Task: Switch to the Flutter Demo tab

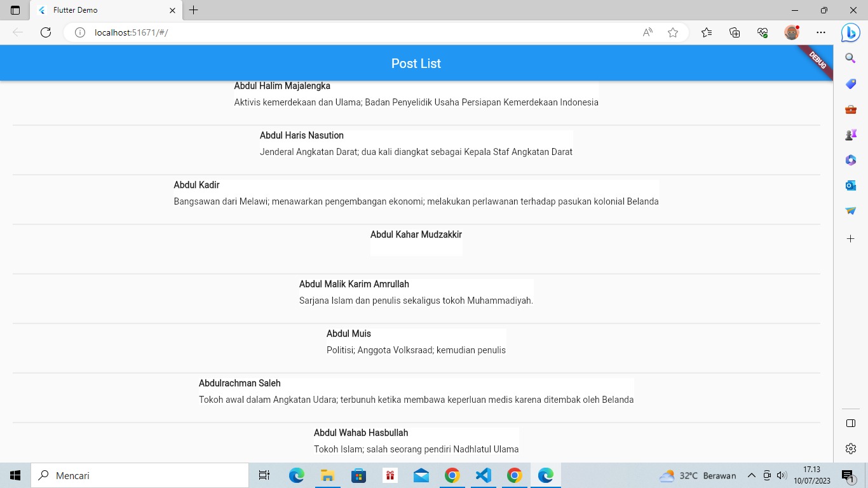Action: pos(102,10)
